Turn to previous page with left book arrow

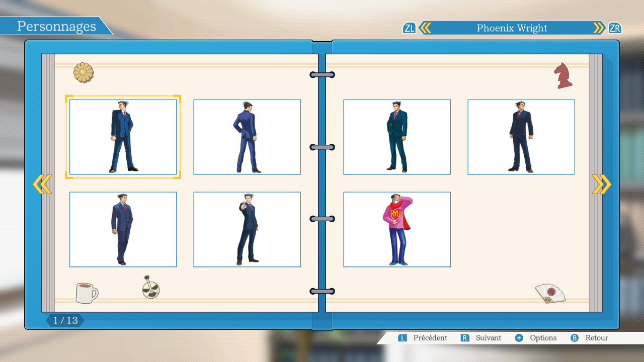(42, 185)
